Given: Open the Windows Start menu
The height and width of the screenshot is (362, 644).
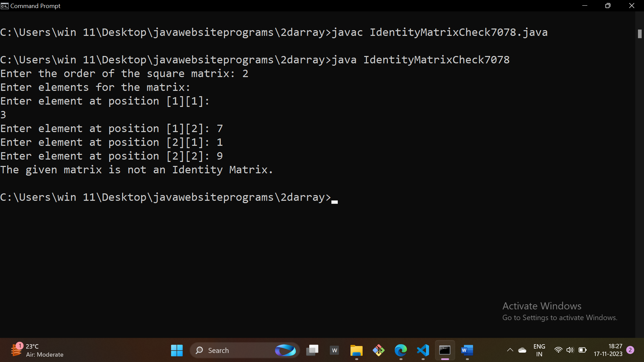Looking at the screenshot, I should click(177, 350).
